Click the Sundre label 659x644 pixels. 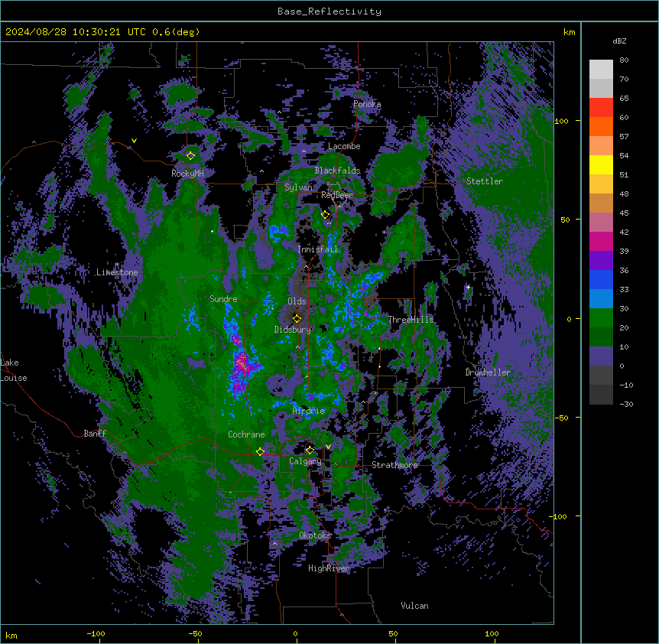pyautogui.click(x=223, y=299)
